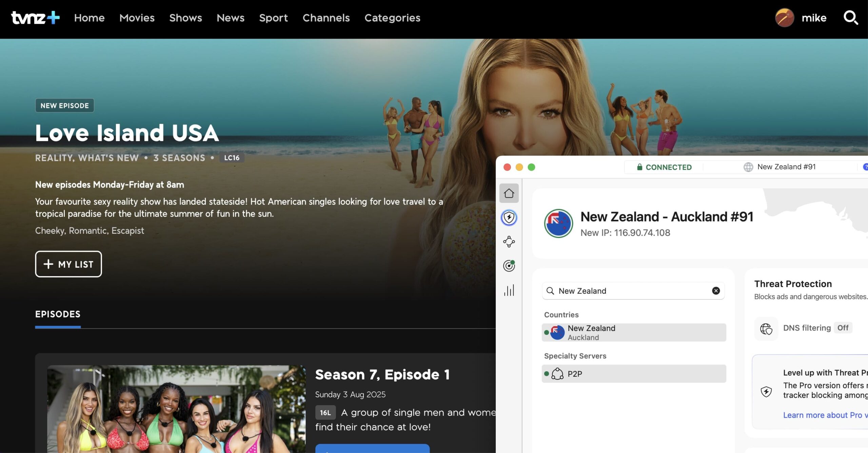Open the help question mark icon
Image resolution: width=868 pixels, height=453 pixels.
pyautogui.click(x=866, y=167)
